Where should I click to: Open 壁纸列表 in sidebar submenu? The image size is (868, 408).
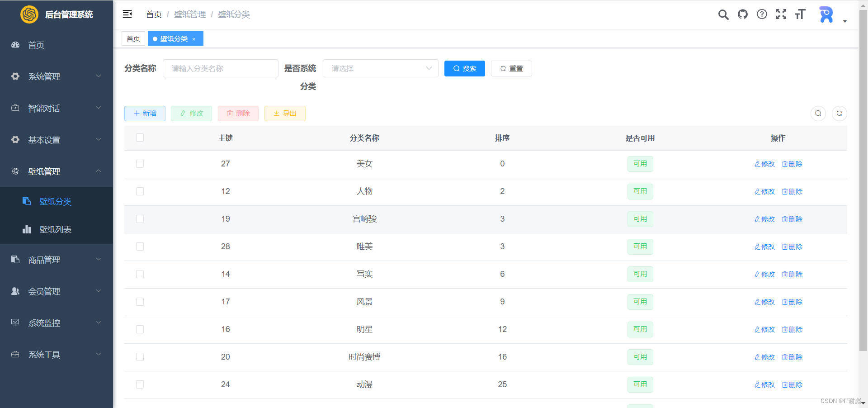(57, 229)
